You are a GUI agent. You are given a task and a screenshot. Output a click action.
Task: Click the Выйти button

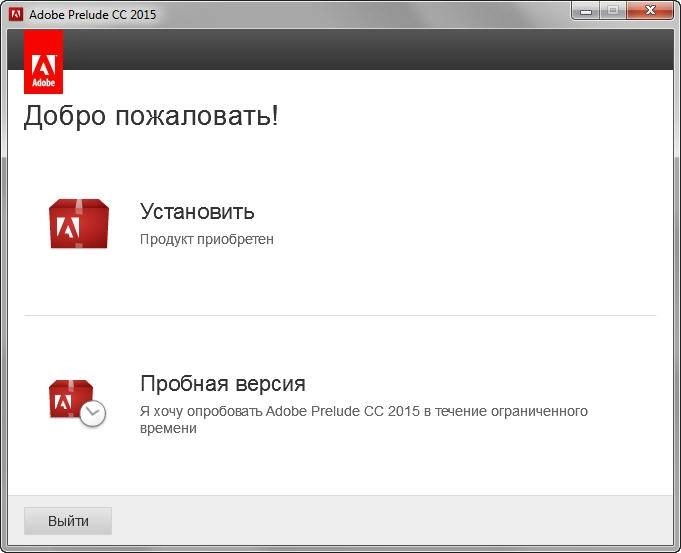point(68,521)
